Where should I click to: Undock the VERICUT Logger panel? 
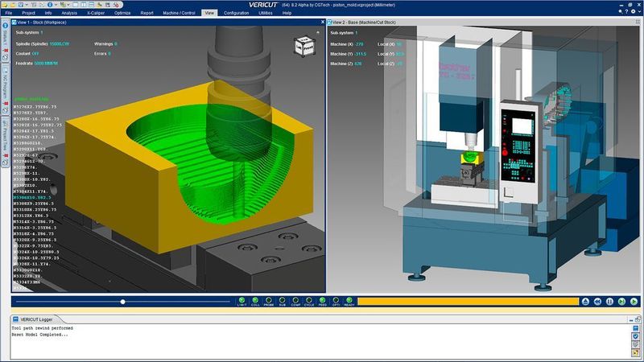coord(638,319)
